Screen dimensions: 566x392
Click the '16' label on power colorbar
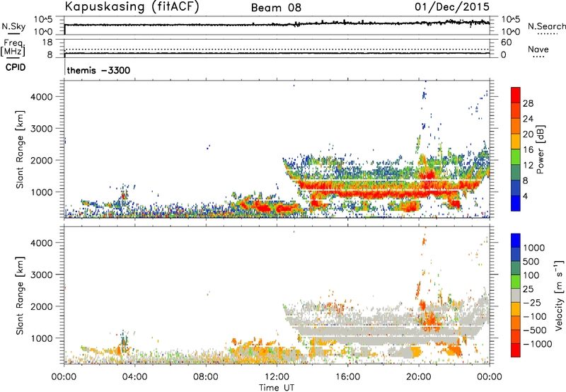click(x=528, y=150)
